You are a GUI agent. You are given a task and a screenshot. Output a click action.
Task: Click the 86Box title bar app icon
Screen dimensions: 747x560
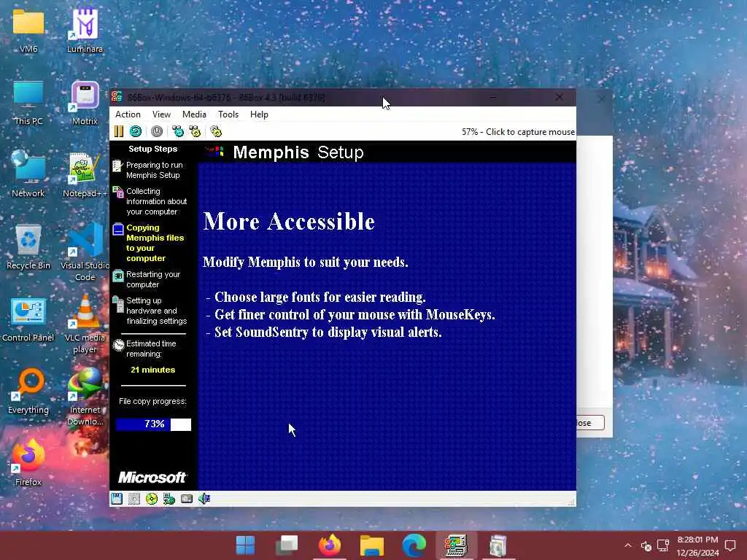point(117,97)
